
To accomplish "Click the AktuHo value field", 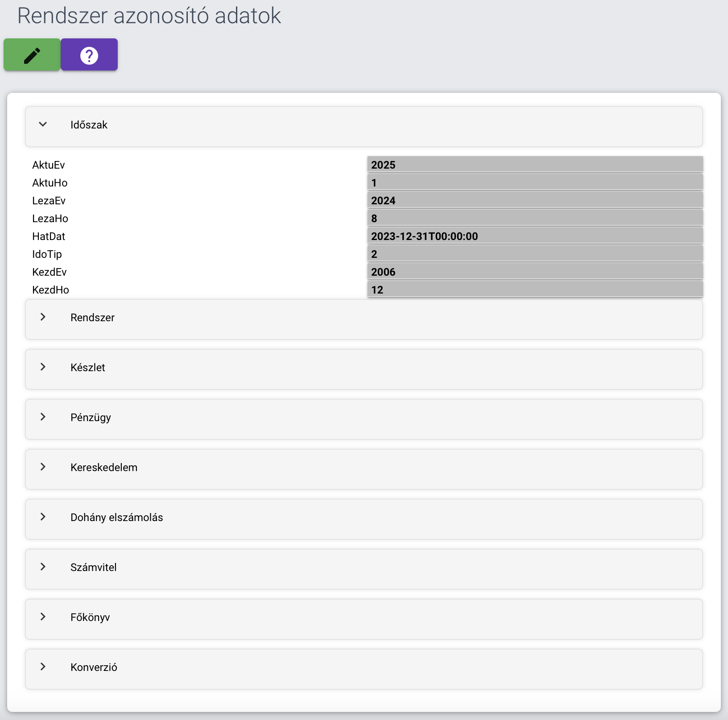I will point(535,182).
